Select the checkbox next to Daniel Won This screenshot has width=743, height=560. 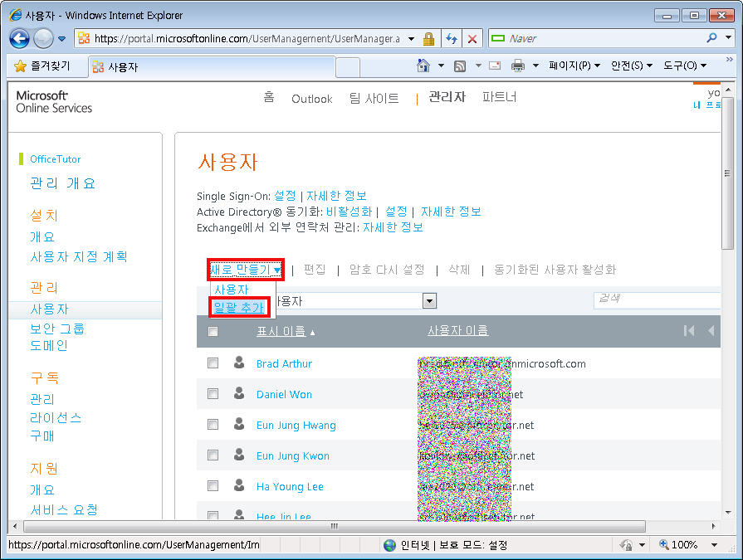coord(213,394)
